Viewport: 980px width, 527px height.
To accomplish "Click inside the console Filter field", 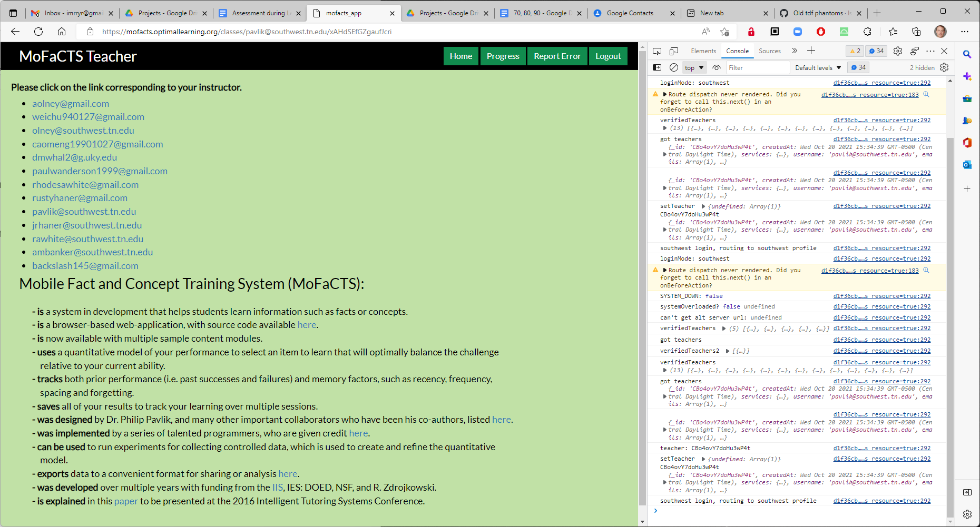I will point(758,67).
